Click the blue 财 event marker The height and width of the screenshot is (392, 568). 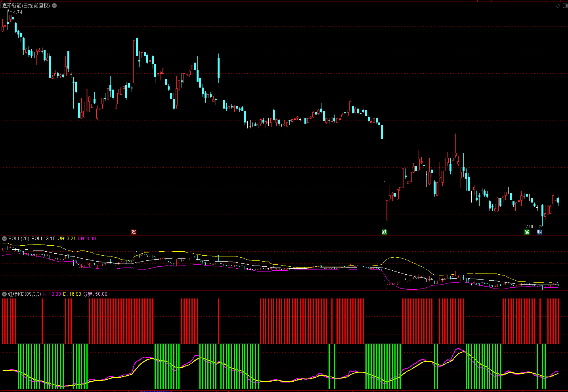coord(539,232)
